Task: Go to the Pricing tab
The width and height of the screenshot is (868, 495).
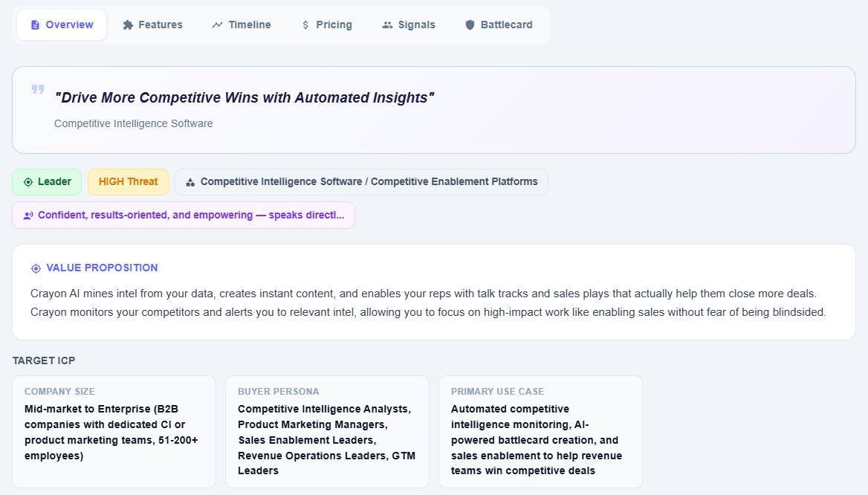Action: (x=326, y=25)
